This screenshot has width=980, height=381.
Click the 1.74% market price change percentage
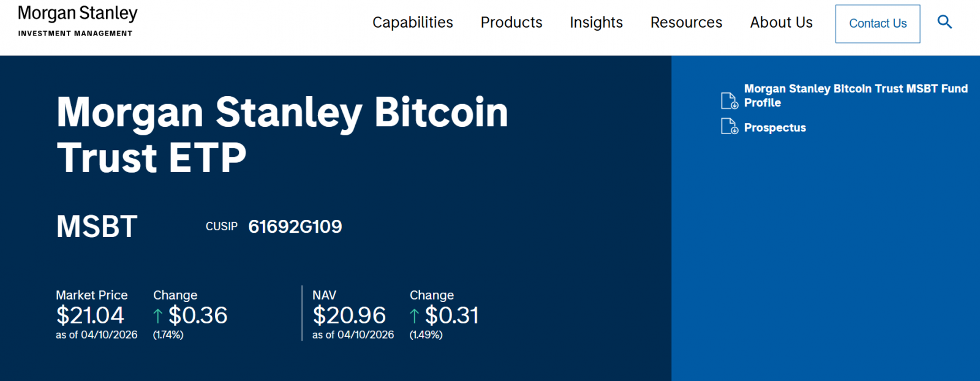pos(168,335)
